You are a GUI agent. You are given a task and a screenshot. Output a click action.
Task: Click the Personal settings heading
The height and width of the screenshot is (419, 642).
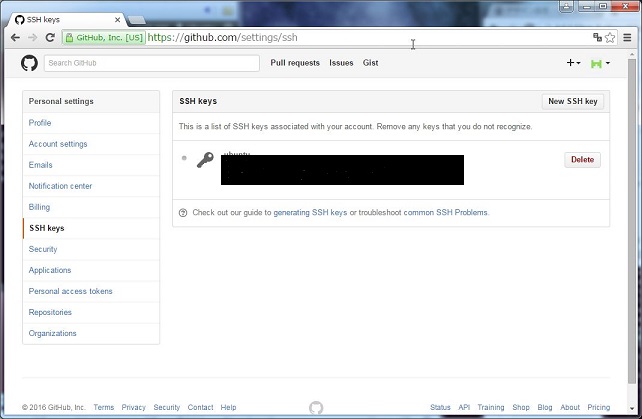click(x=61, y=102)
